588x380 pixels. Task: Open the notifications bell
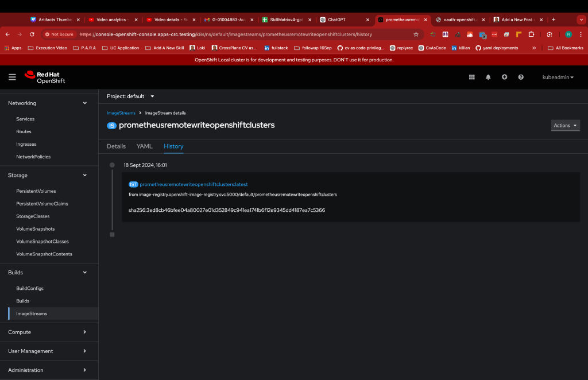pos(488,77)
